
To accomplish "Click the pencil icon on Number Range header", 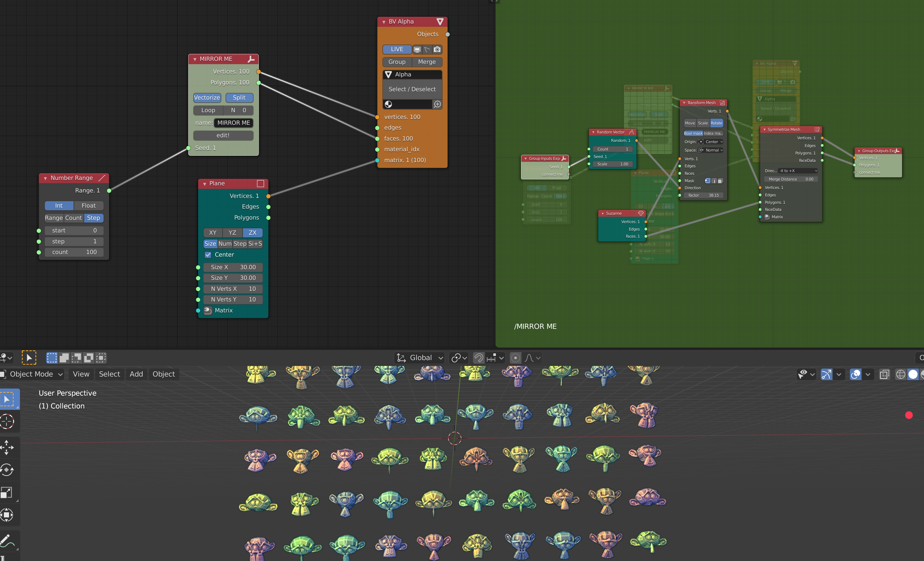I will click(102, 178).
